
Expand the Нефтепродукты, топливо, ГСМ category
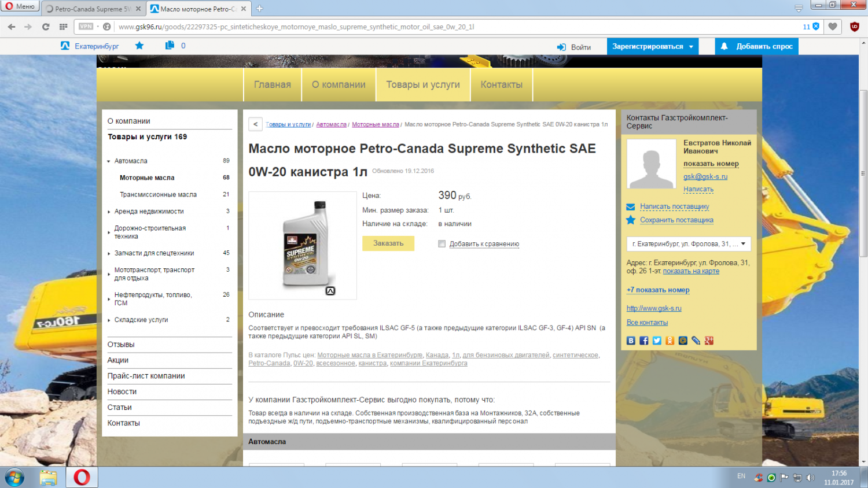[109, 299]
